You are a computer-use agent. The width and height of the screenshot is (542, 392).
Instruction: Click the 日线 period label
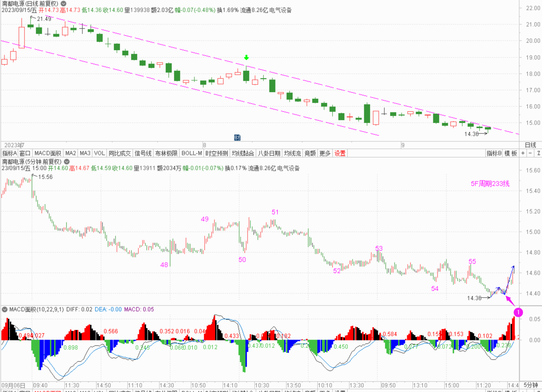530,145
